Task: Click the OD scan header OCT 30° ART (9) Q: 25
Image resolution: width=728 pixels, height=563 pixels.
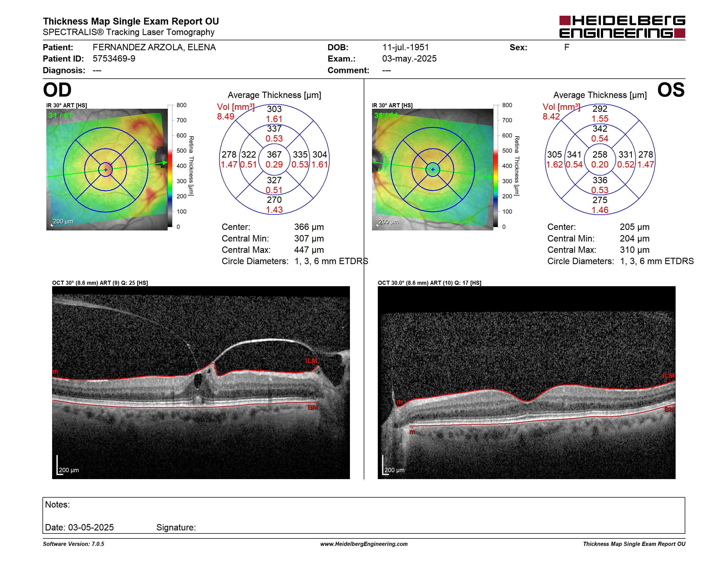Action: pyautogui.click(x=100, y=283)
